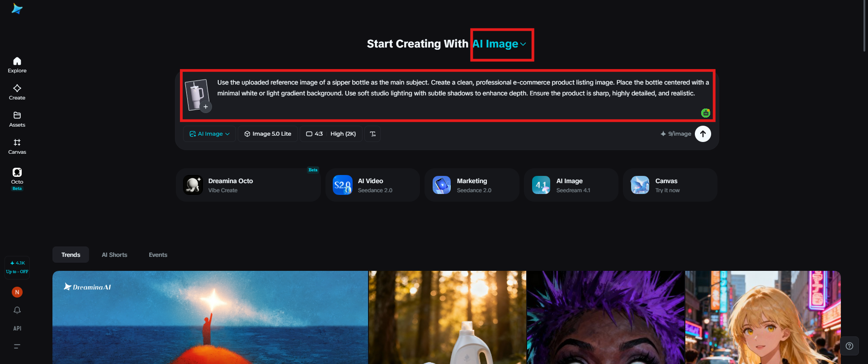Open Octo Beta in the sidebar

(x=17, y=179)
